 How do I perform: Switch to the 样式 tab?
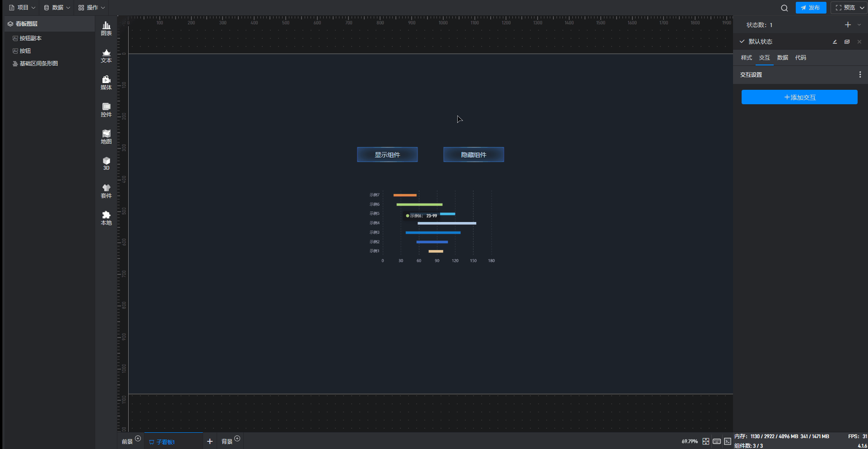point(746,58)
